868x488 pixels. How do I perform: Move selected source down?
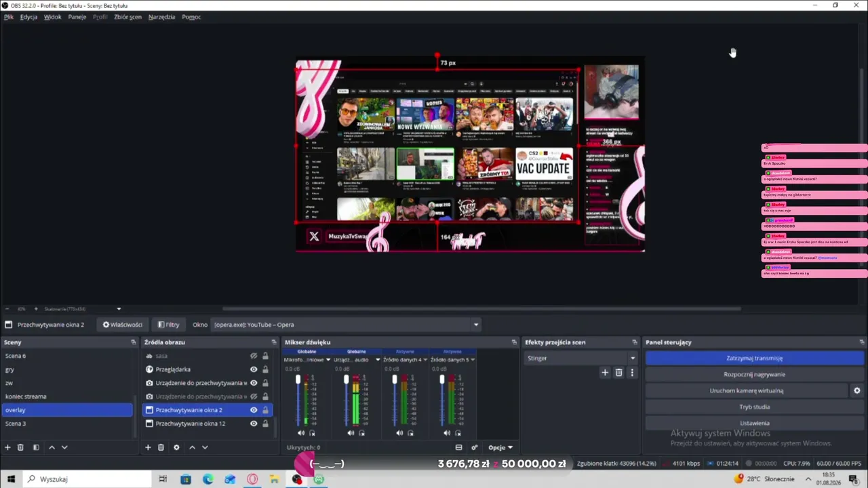(205, 447)
